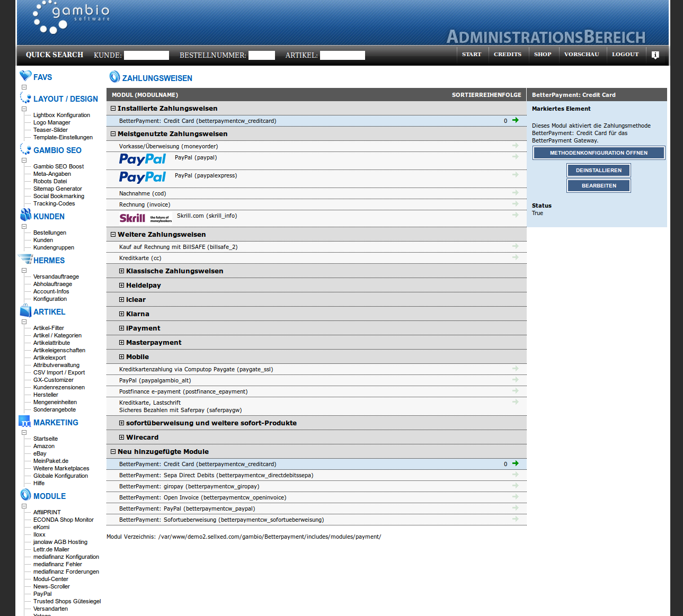The image size is (683, 616).
Task: Click the Kunden people icon in sidebar
Action: pos(25,215)
